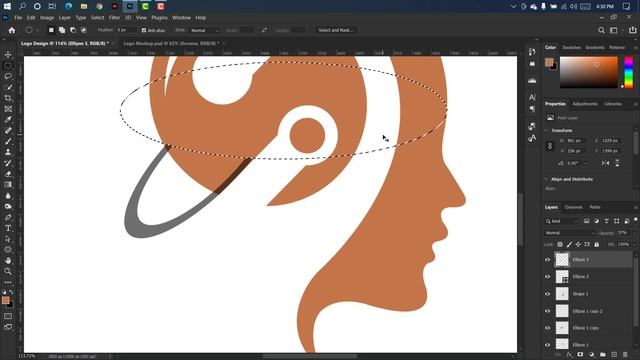This screenshot has width=640, height=360.
Task: Open the Search icon at top right
Action: [x=601, y=30]
